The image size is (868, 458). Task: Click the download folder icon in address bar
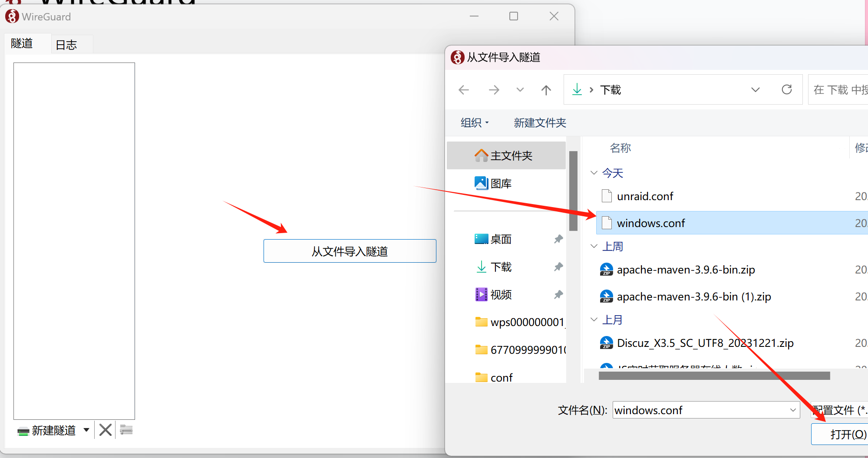577,89
